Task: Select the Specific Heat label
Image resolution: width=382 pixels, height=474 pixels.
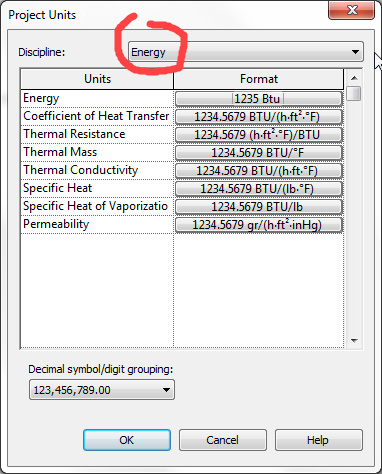Action: [57, 188]
